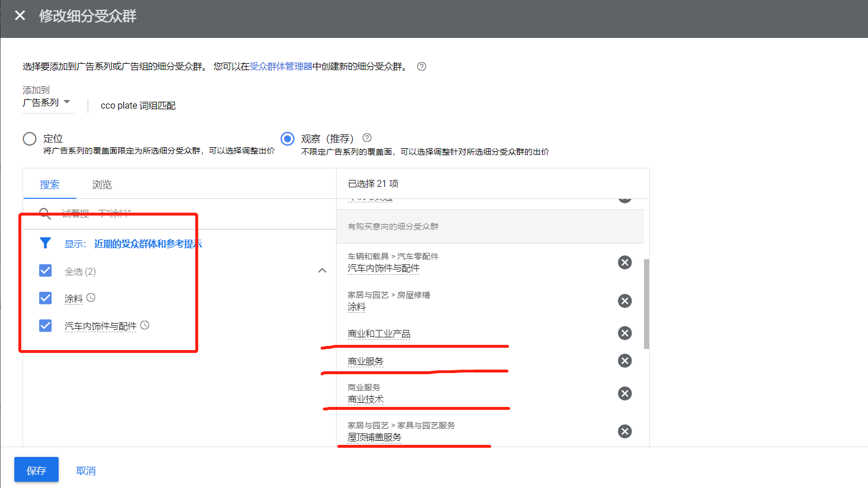Remove 商业服务 selected segment
Viewport: 868px width, 488px height.
[x=625, y=361]
